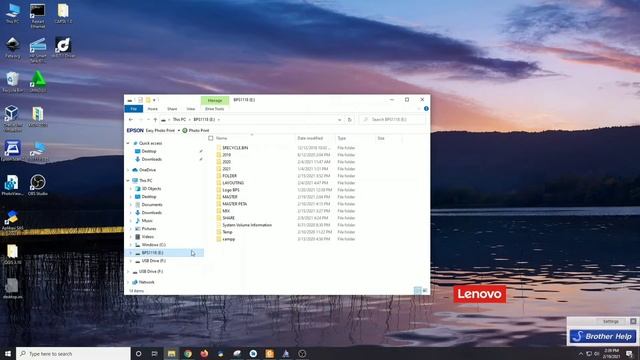The width and height of the screenshot is (640, 360).
Task: Click the Windows Start button
Action: (8, 353)
